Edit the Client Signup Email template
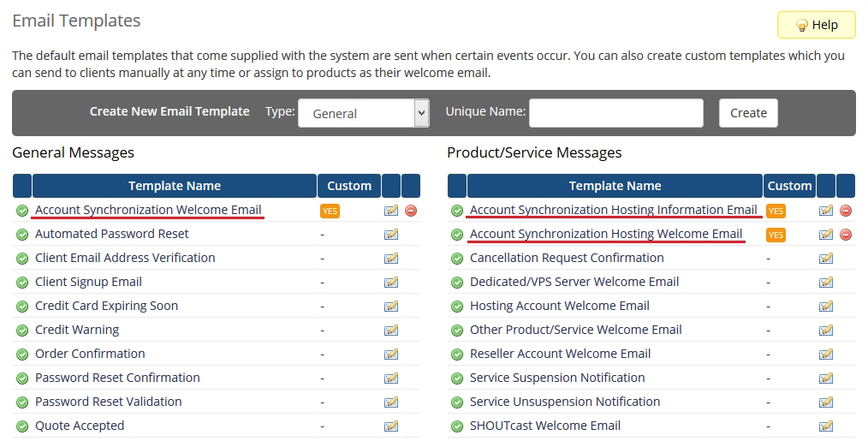The height and width of the screenshot is (441, 868). point(391,283)
